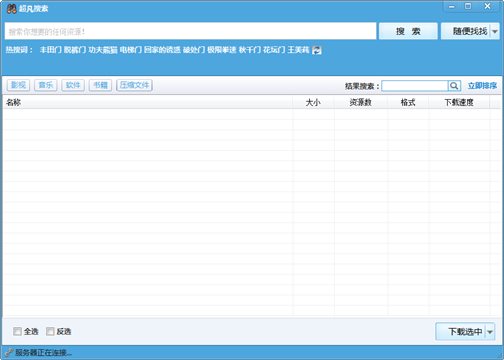Sort by the 下载速度 column header

tap(459, 102)
